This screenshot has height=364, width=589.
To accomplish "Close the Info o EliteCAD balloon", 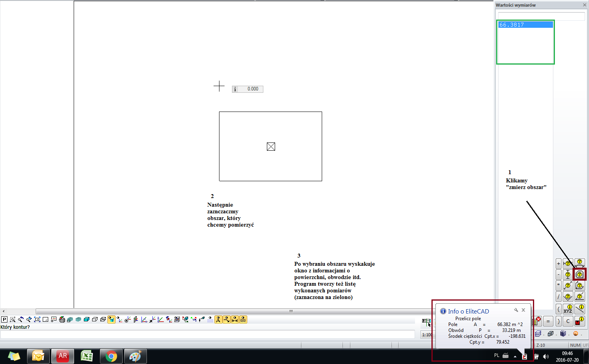I will pyautogui.click(x=523, y=310).
